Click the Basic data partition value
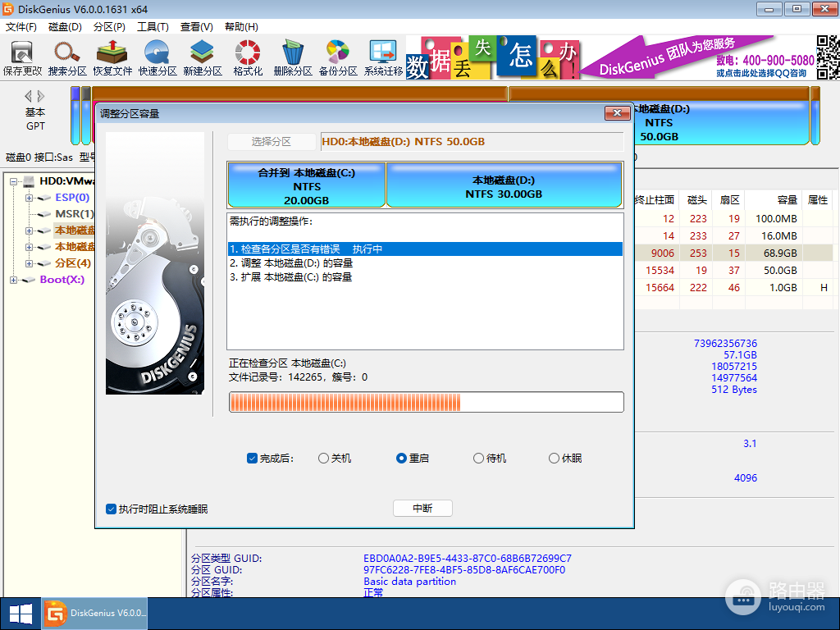This screenshot has width=840, height=630. point(409,582)
